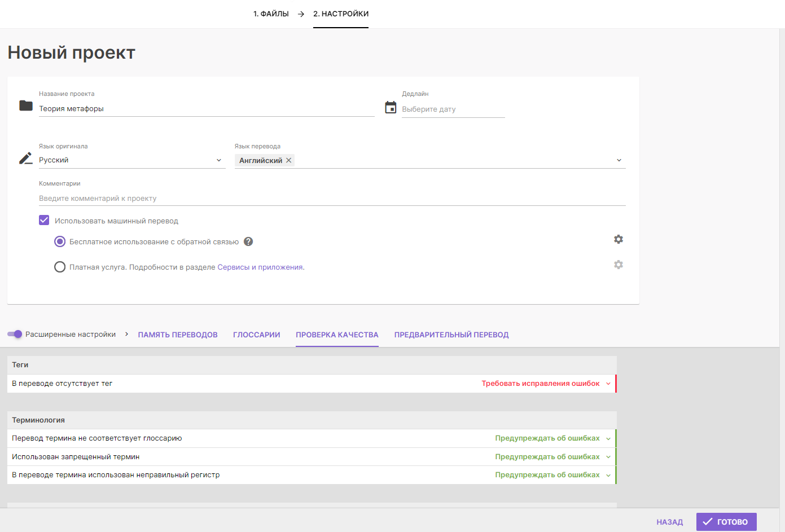Click the Готово button
This screenshot has height=532, width=785.
click(726, 522)
